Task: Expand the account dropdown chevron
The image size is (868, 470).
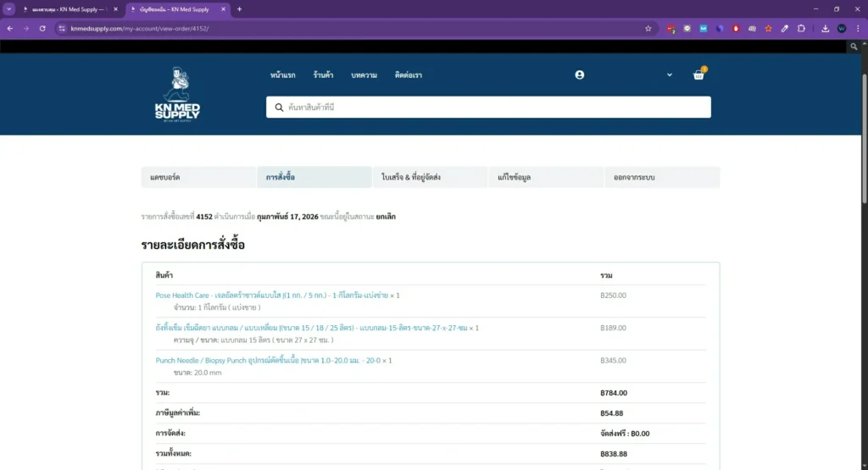Action: click(x=670, y=75)
